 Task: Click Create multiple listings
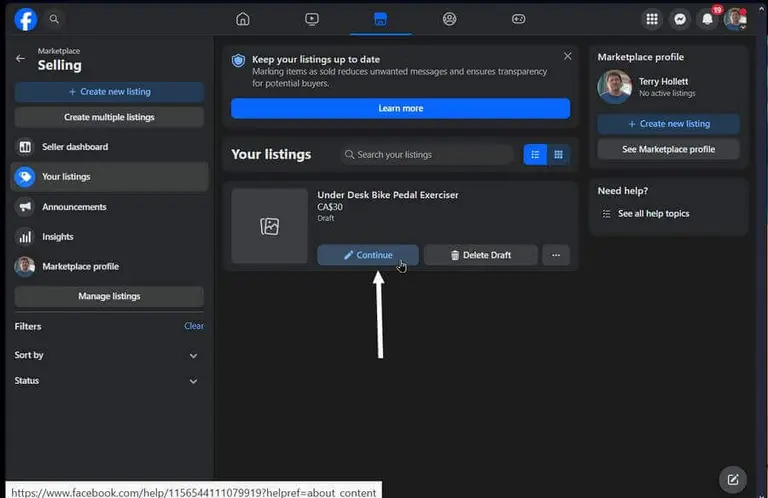coord(109,117)
